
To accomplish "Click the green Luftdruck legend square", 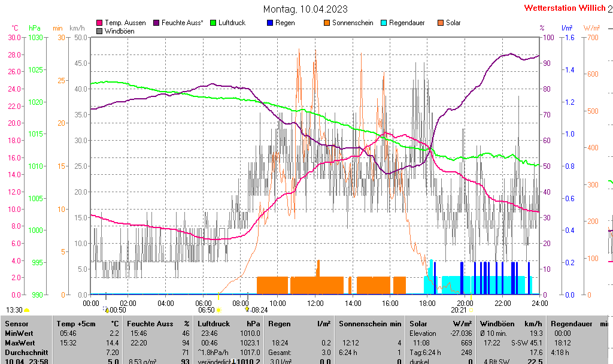I will pos(213,23).
